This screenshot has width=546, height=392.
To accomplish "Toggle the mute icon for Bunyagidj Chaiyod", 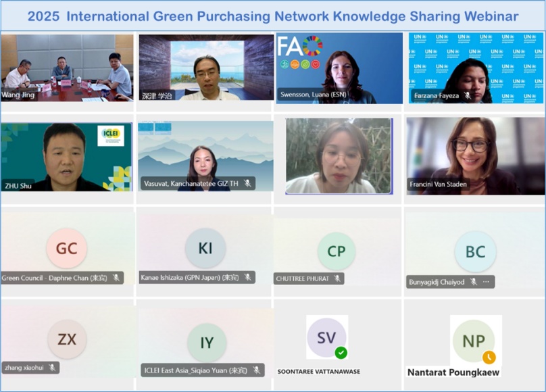I will pos(473,282).
